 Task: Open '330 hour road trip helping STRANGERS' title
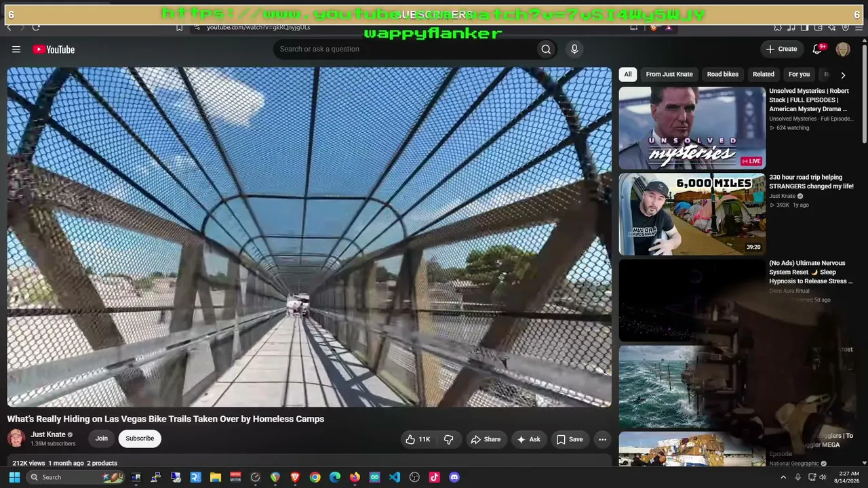[x=811, y=182]
